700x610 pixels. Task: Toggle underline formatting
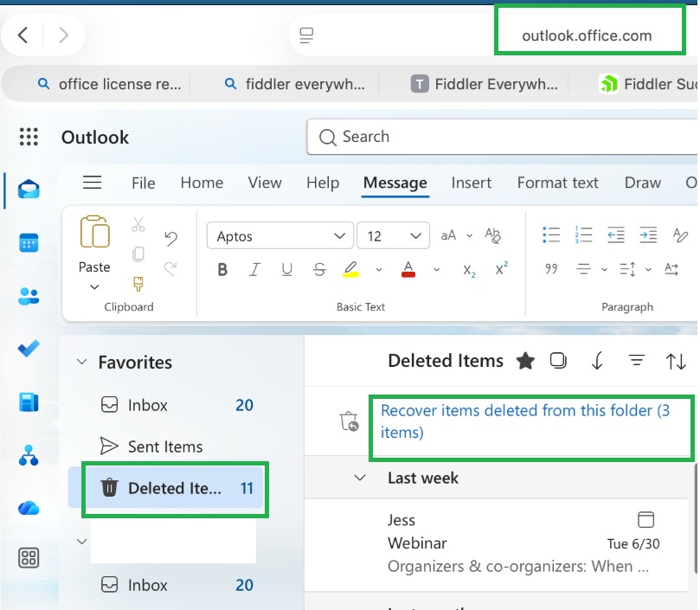pyautogui.click(x=287, y=269)
